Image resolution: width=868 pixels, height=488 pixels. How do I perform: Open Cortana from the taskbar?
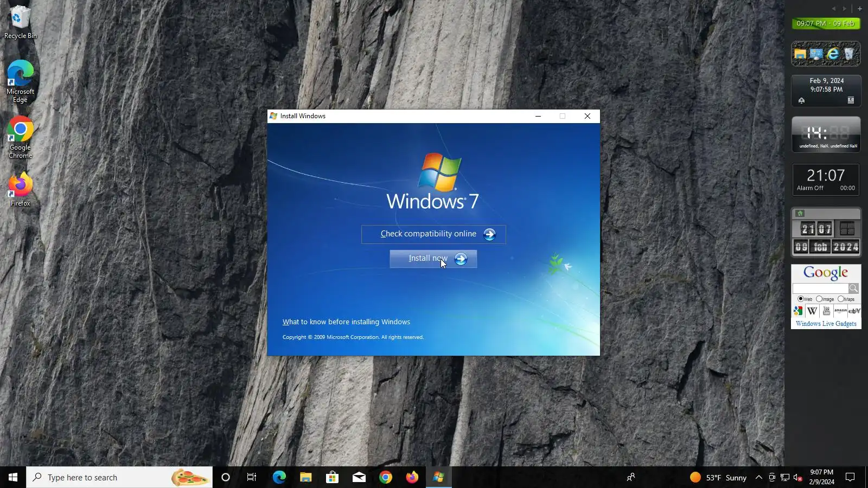(x=226, y=477)
